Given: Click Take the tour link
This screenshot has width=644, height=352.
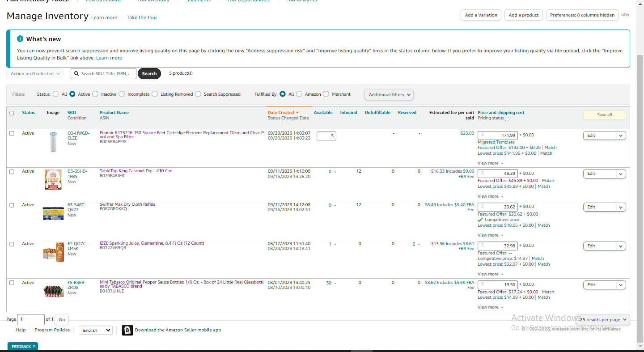Looking at the screenshot, I should (x=142, y=18).
